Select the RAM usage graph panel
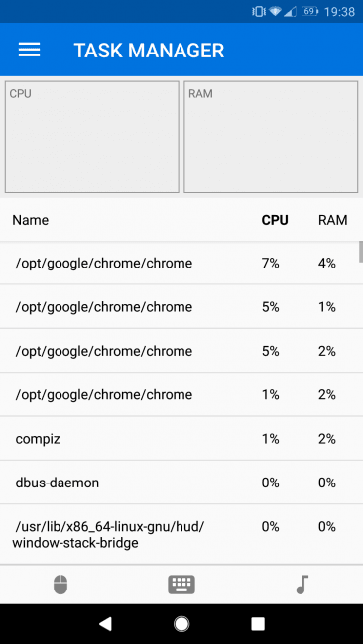 coord(271,137)
